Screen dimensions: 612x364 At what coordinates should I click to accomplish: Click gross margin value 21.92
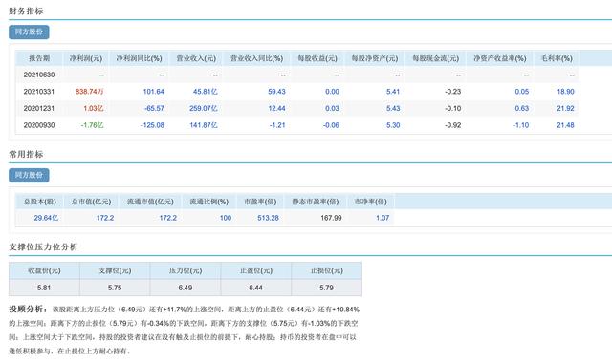(565, 108)
